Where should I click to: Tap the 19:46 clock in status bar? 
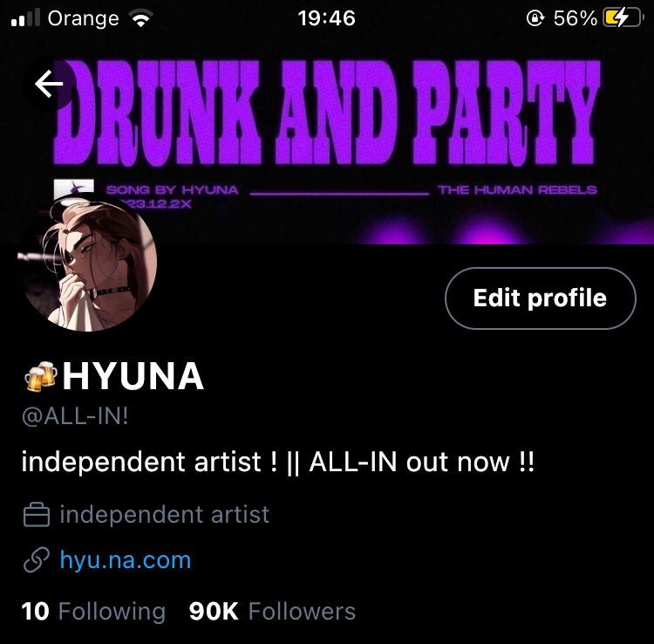pos(327,18)
